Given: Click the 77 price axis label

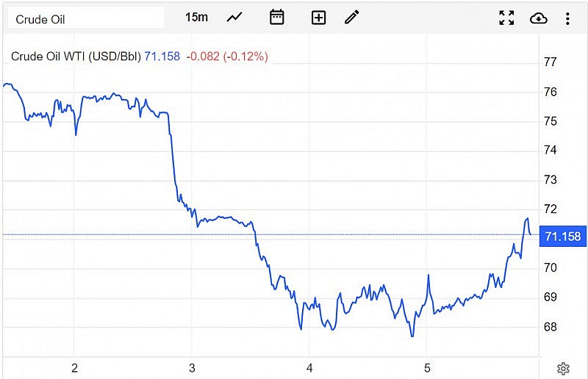Looking at the screenshot, I should (x=549, y=62).
